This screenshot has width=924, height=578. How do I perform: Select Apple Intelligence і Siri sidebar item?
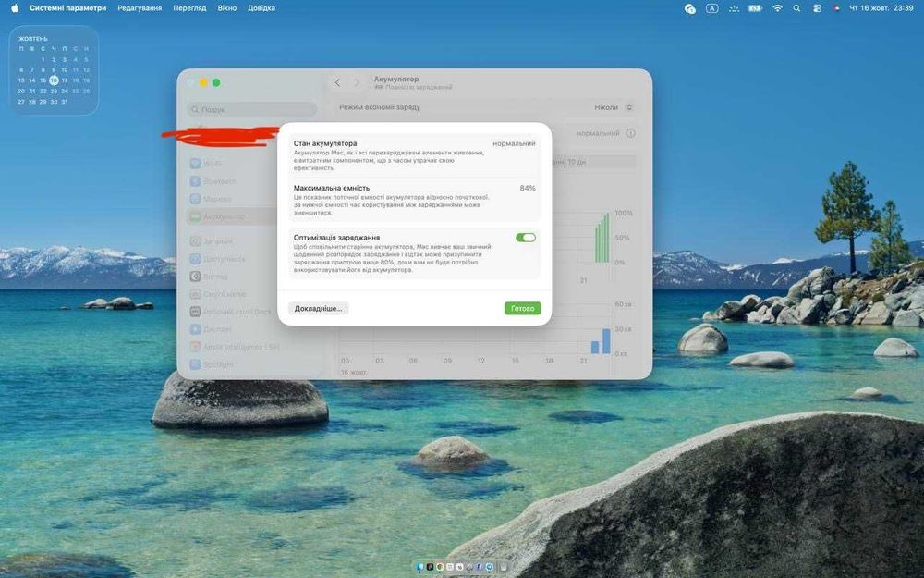click(x=235, y=347)
